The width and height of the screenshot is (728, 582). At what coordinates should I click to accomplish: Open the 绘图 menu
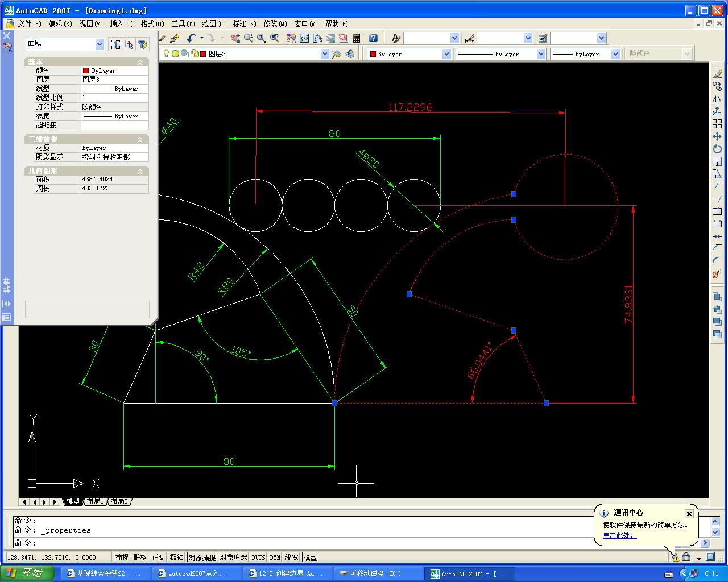[213, 24]
